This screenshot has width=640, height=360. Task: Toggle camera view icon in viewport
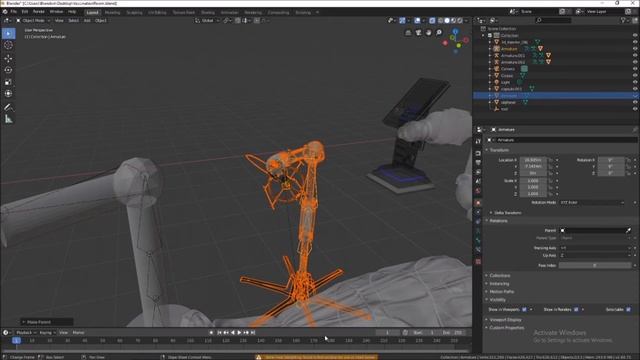tap(418, 33)
